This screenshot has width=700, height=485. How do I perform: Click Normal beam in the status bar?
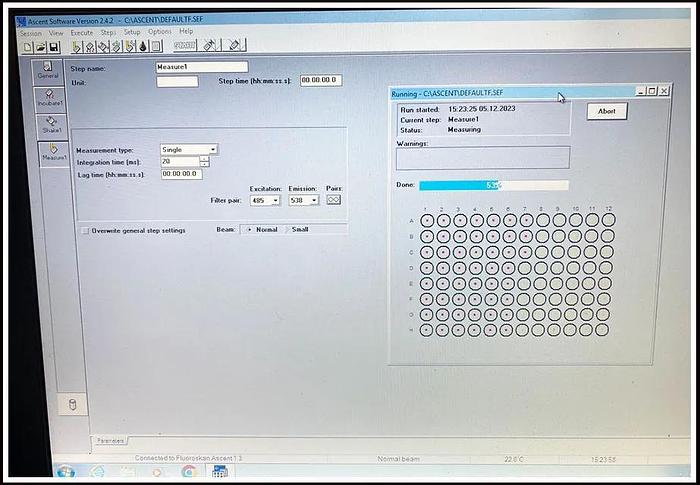(x=399, y=459)
